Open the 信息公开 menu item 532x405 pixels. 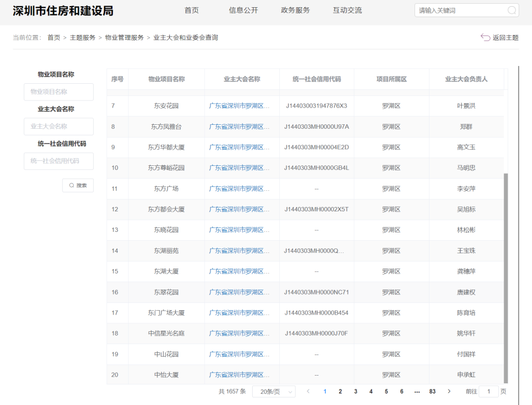[x=243, y=10]
